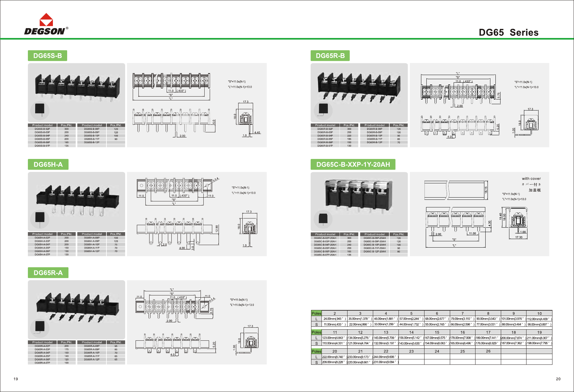Click page number 20 in the footer
This screenshot has height=392, width=574.
click(x=558, y=379)
